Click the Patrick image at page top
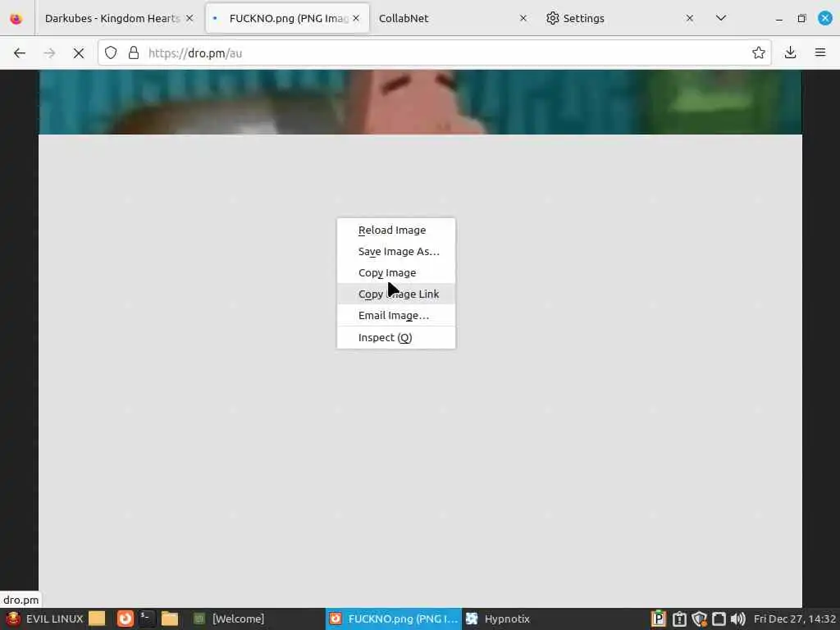This screenshot has height=630, width=840. coord(420,102)
